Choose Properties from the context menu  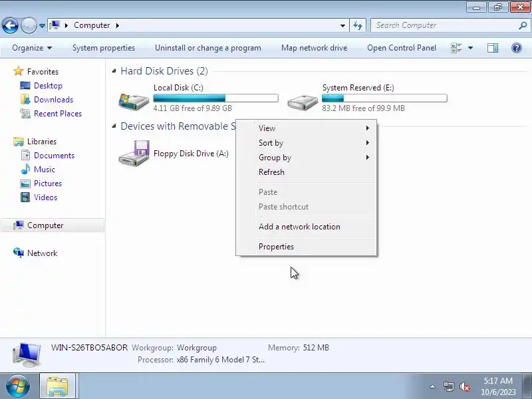pyautogui.click(x=307, y=247)
